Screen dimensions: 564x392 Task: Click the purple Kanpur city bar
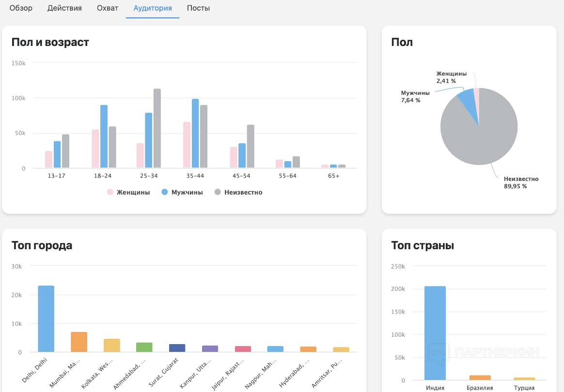point(210,348)
